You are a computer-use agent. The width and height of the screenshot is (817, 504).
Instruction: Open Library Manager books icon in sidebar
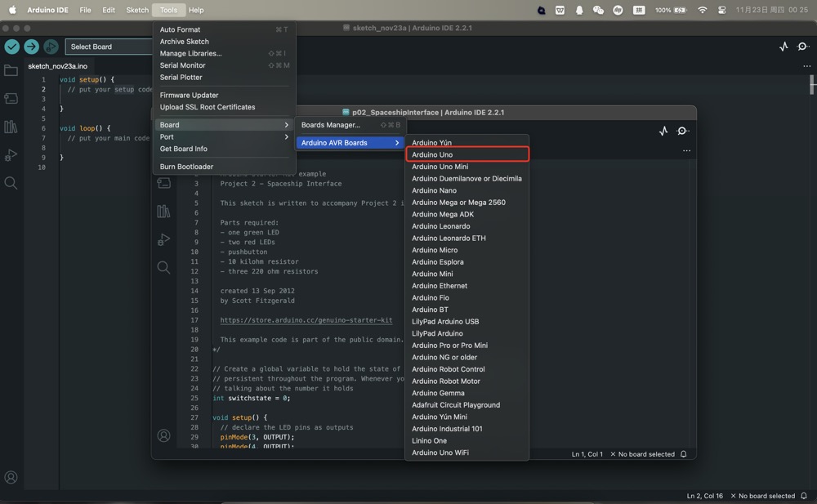pyautogui.click(x=11, y=127)
